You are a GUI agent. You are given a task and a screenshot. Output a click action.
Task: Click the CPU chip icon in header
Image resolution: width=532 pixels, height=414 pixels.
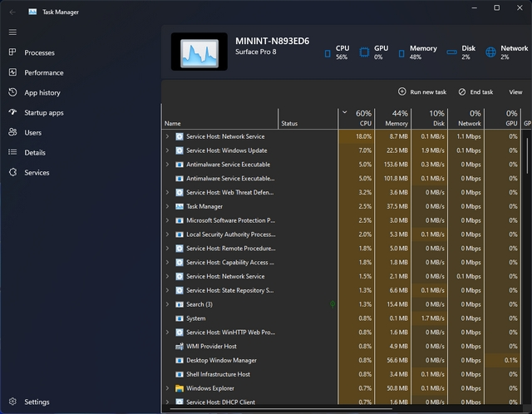coord(328,53)
